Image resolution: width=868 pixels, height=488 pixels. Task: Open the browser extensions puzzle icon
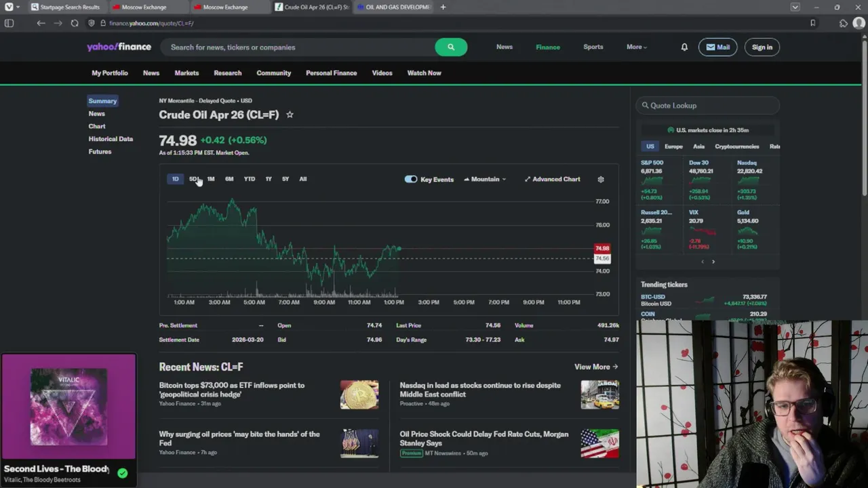pos(843,23)
